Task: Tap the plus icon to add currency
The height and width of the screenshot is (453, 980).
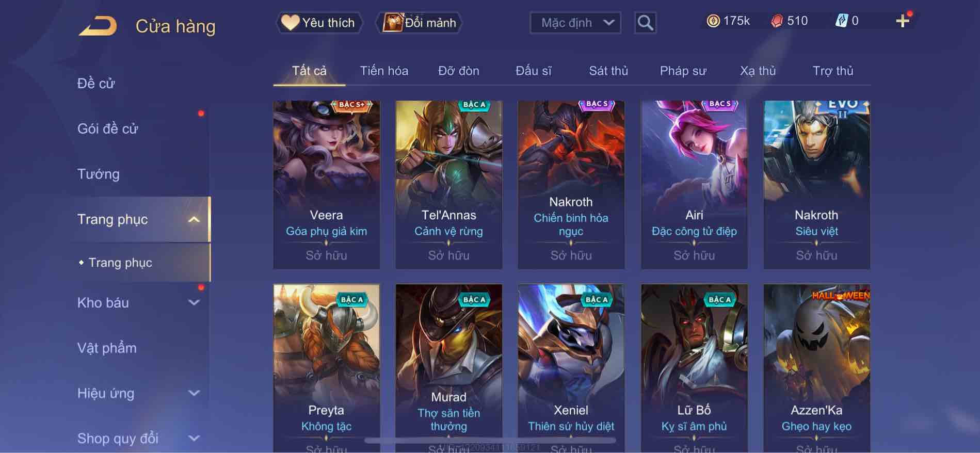Action: pyautogui.click(x=902, y=21)
